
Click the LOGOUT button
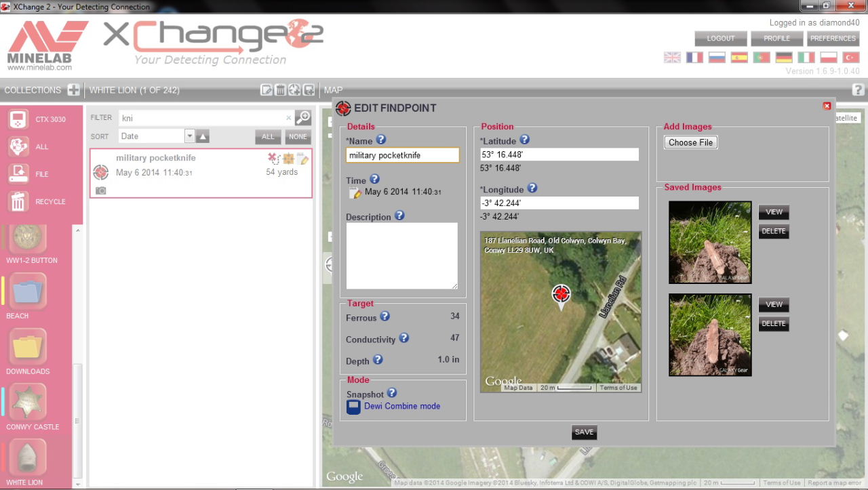721,39
